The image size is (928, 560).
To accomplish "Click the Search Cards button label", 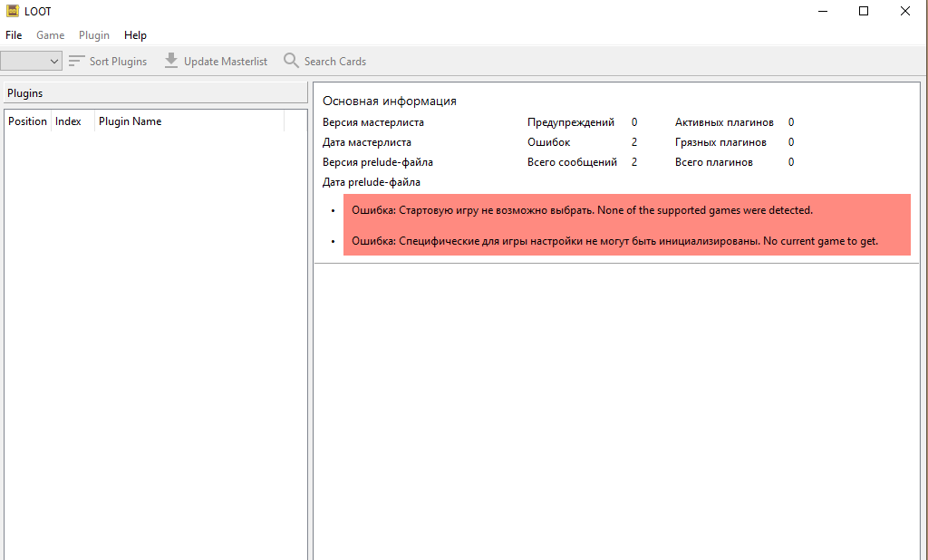I will point(335,61).
